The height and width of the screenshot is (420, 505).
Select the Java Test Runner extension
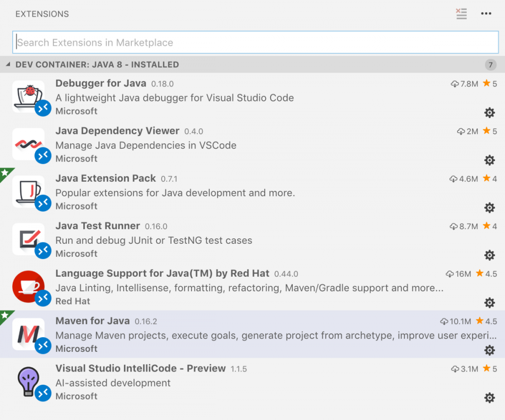(x=97, y=226)
